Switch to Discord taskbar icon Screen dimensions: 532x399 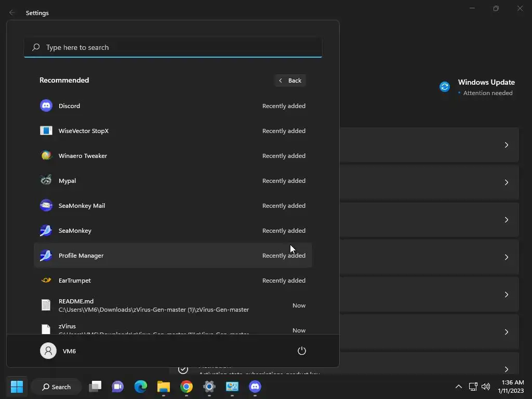(255, 387)
